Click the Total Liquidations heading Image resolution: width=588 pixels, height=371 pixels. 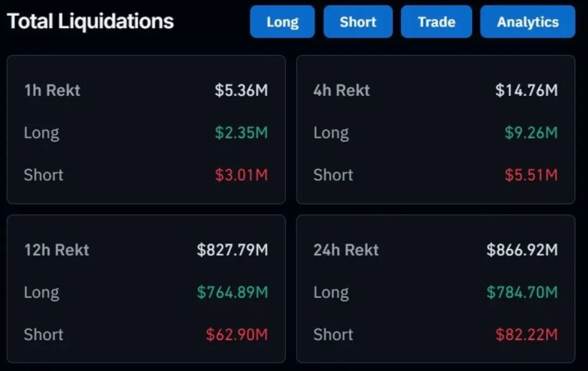[x=90, y=21]
